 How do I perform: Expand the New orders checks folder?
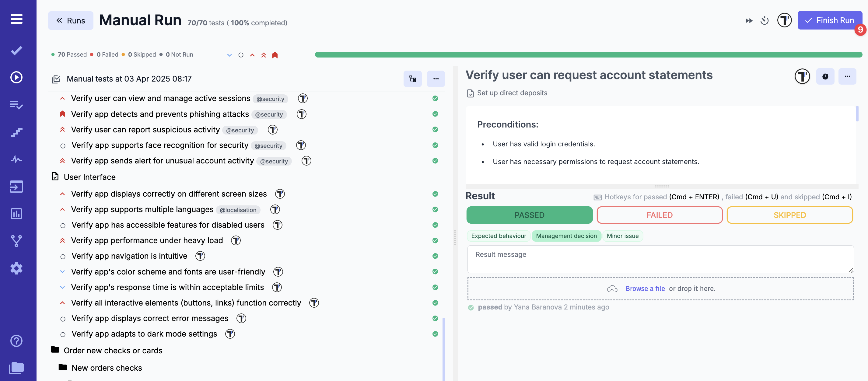(107, 368)
